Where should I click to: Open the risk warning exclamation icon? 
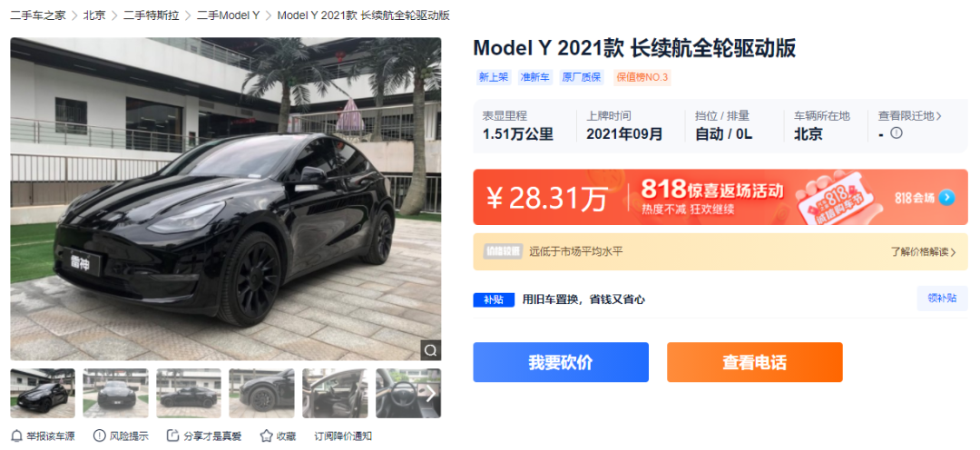pyautogui.click(x=100, y=435)
